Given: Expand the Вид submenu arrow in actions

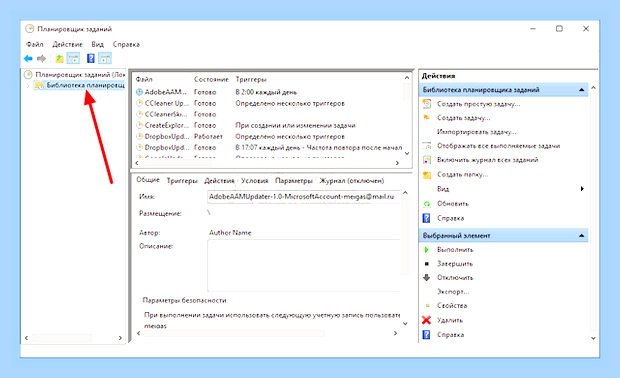Looking at the screenshot, I should tap(582, 189).
